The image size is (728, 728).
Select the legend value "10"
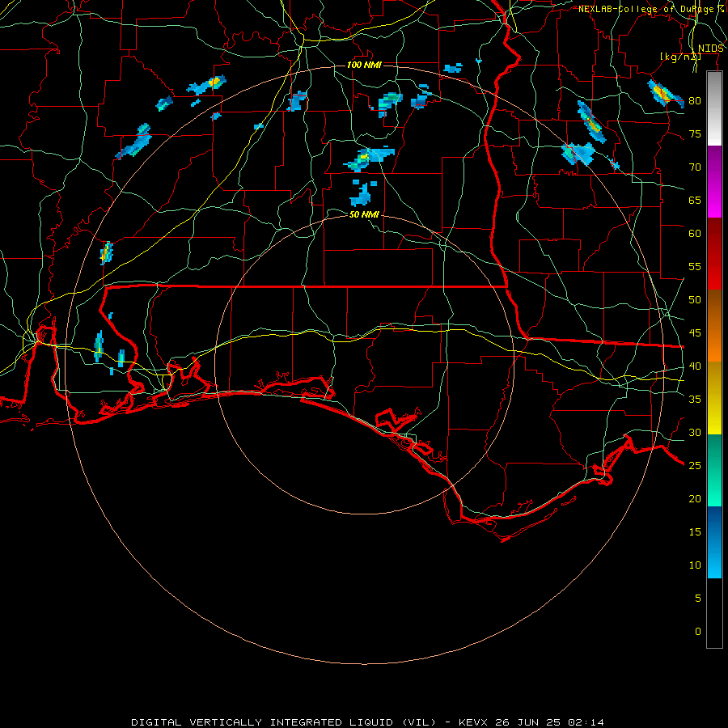tap(695, 565)
